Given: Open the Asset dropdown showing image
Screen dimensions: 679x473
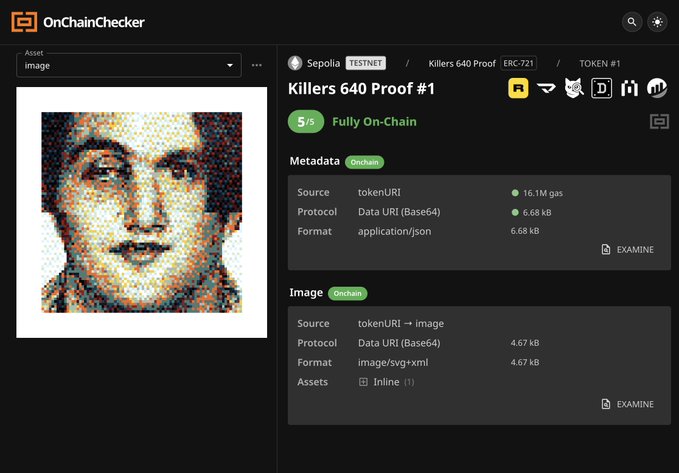Looking at the screenshot, I should pos(129,65).
